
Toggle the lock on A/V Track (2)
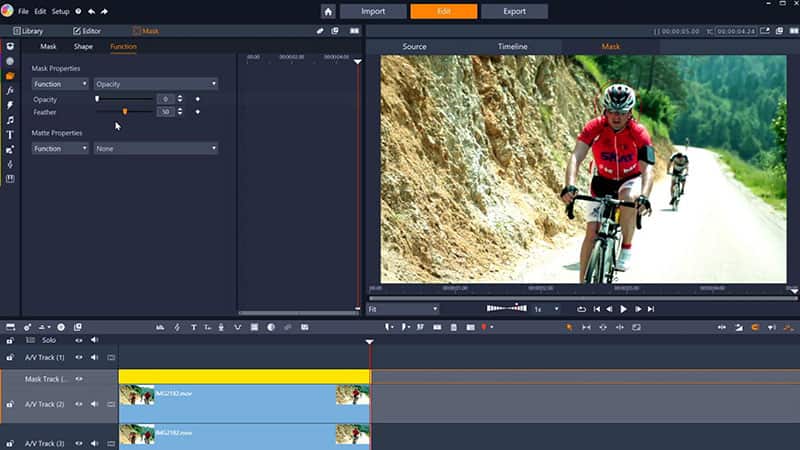coord(10,404)
